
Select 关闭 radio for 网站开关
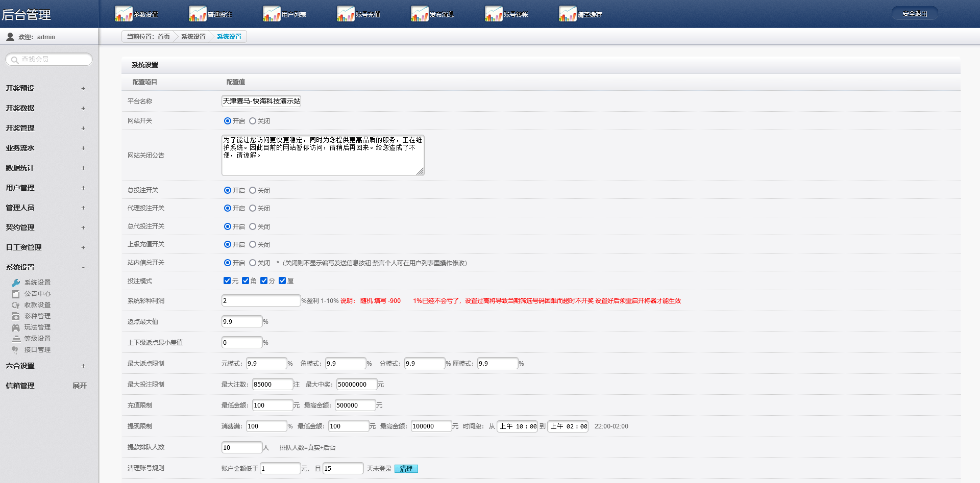coord(253,121)
